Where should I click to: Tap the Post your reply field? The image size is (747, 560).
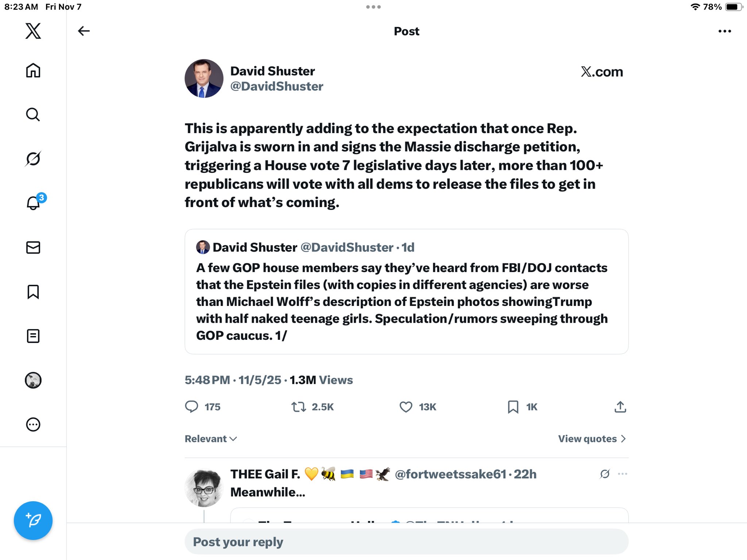[x=406, y=542]
